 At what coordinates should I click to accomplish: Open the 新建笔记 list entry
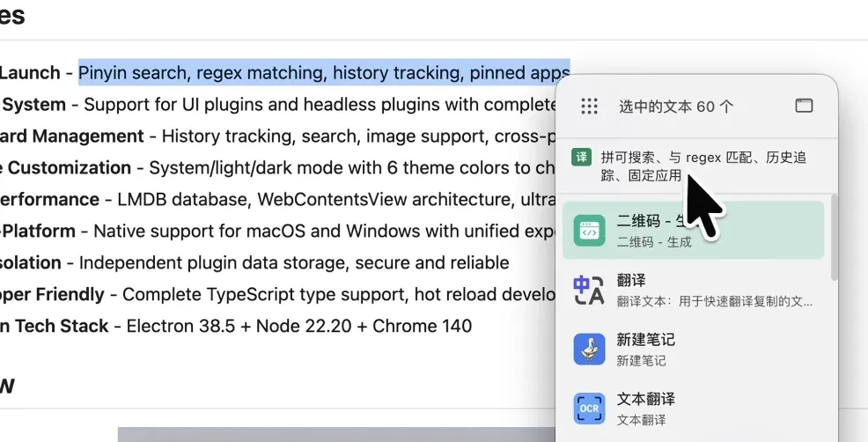click(693, 349)
